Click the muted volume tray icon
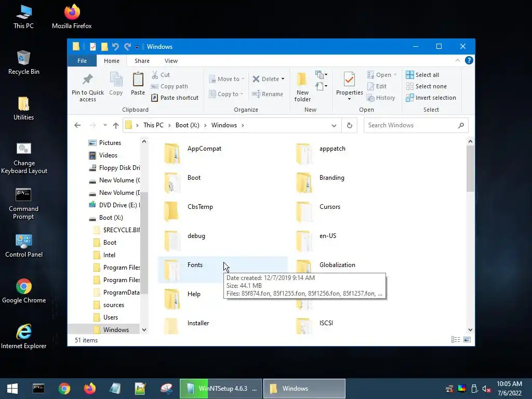Viewport: 532px width, 399px height. [486, 389]
